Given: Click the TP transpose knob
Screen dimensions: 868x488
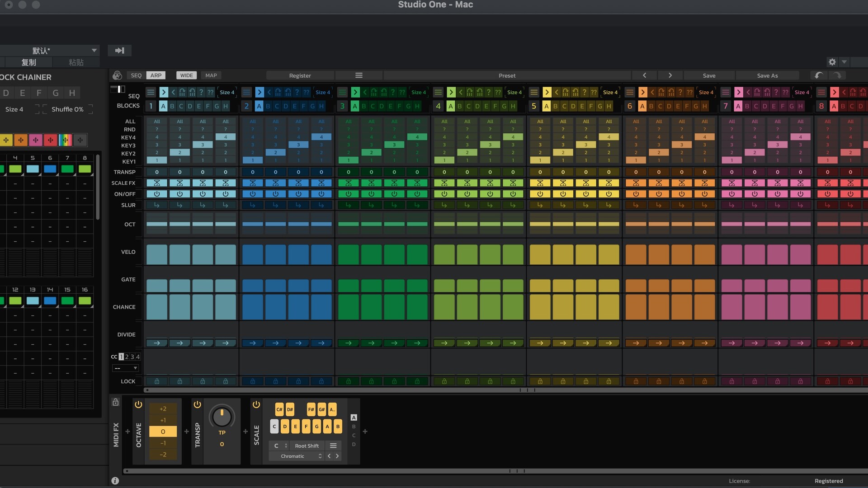Looking at the screenshot, I should pyautogui.click(x=222, y=417).
